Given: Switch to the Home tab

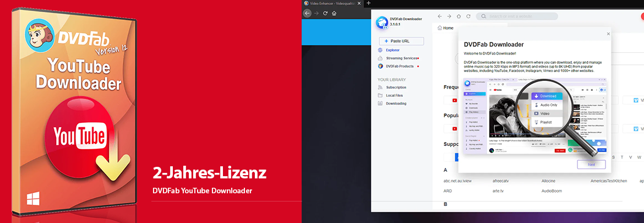Looking at the screenshot, I should [445, 28].
